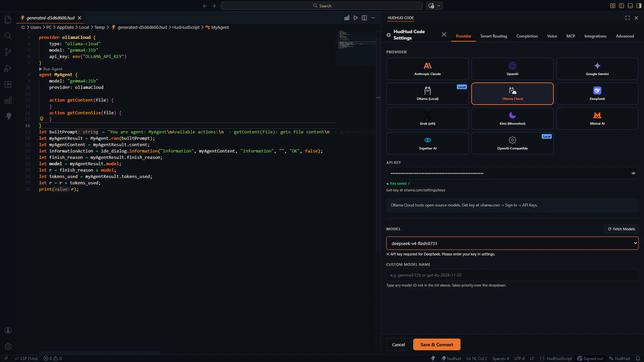Open the Search view in activity bar
Screen dimensions: 644x362
8,36
